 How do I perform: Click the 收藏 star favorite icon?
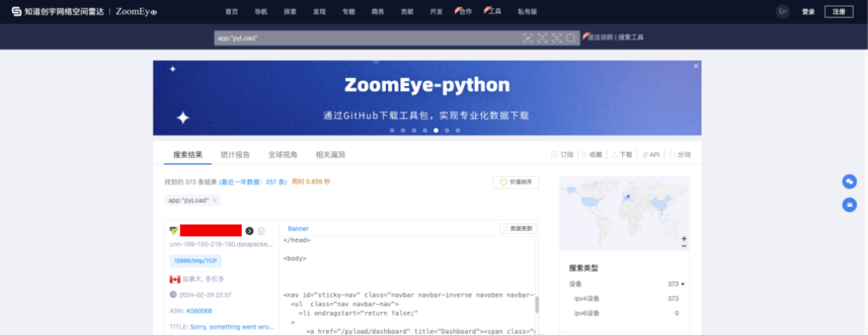[583, 154]
